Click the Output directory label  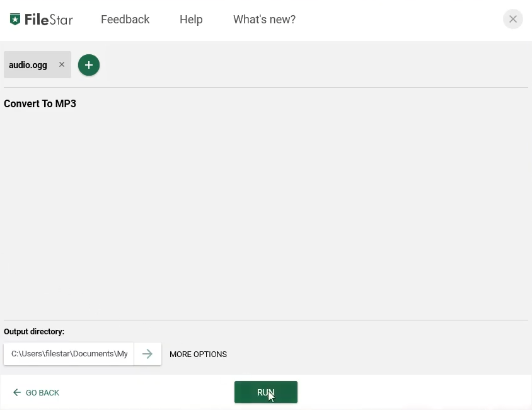[34, 332]
